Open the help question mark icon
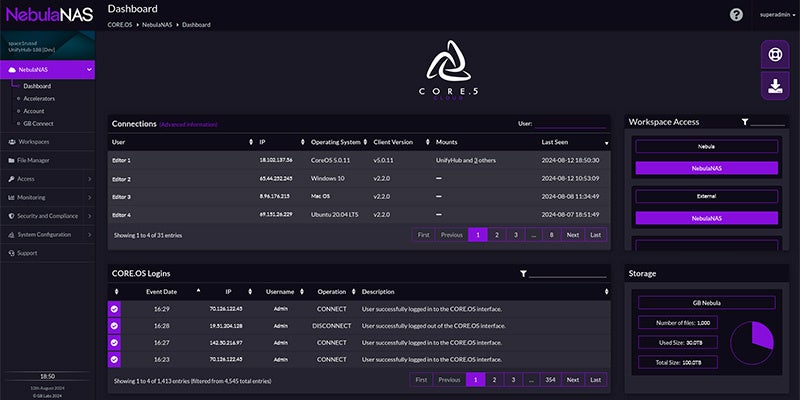The image size is (800, 400). 736,15
